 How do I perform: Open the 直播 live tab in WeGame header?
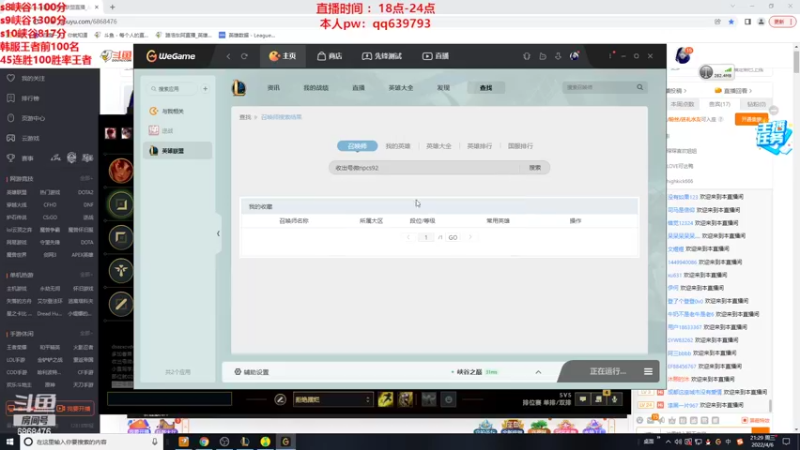(435, 56)
